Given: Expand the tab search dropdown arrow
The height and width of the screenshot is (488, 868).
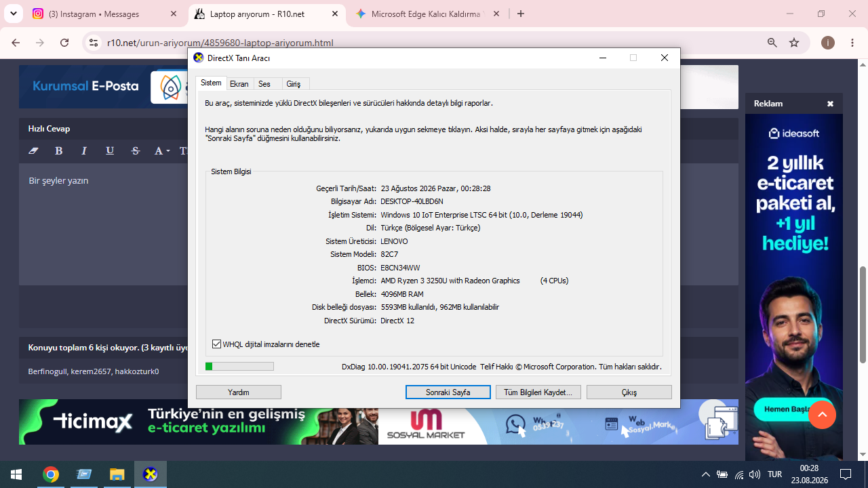Looking at the screenshot, I should pyautogui.click(x=14, y=14).
